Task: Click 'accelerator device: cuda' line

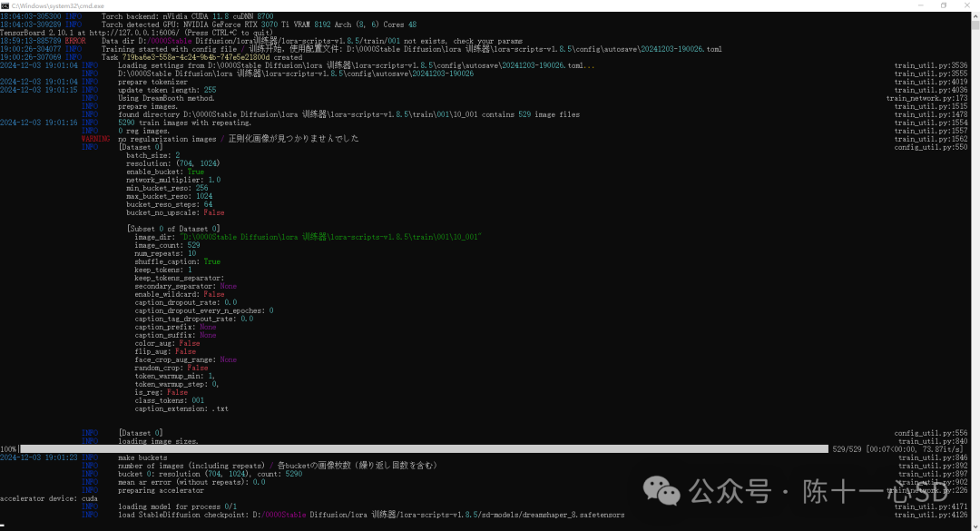Action: [x=49, y=498]
